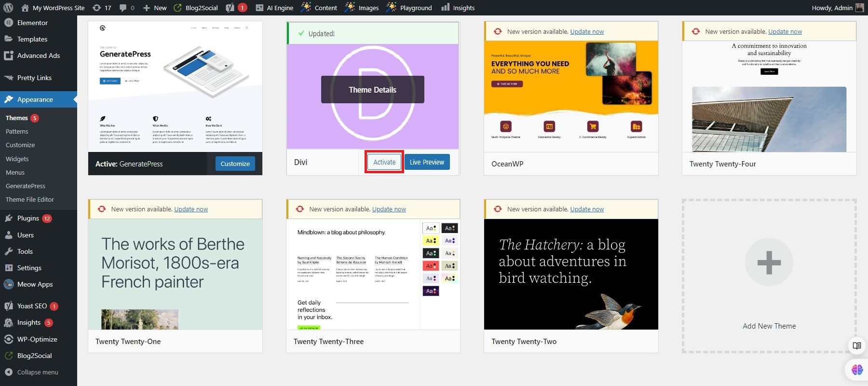Viewport: 868px width, 386px height.
Task: Click the Add New Theme plus icon
Action: tap(769, 262)
